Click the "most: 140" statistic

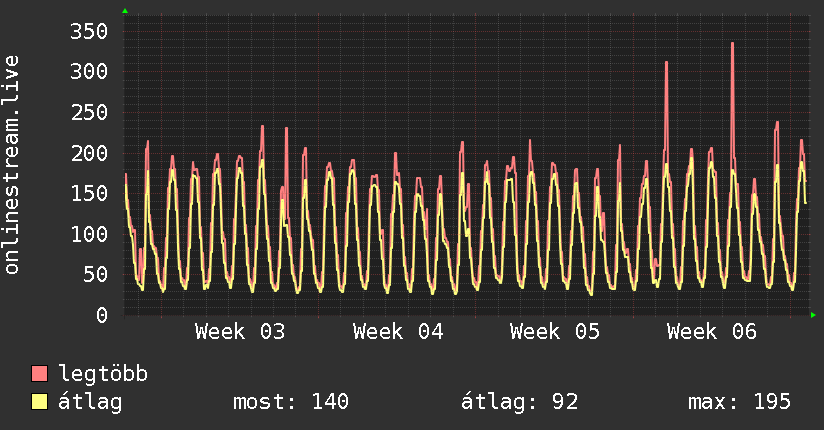[290, 402]
